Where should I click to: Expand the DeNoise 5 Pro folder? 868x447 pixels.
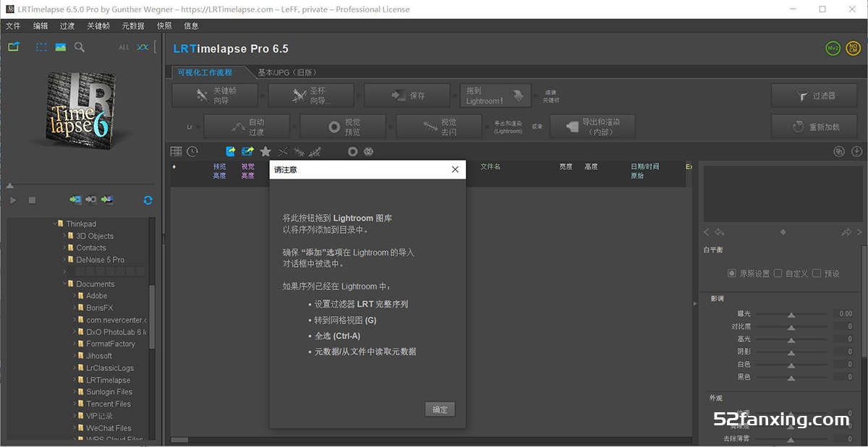65,260
